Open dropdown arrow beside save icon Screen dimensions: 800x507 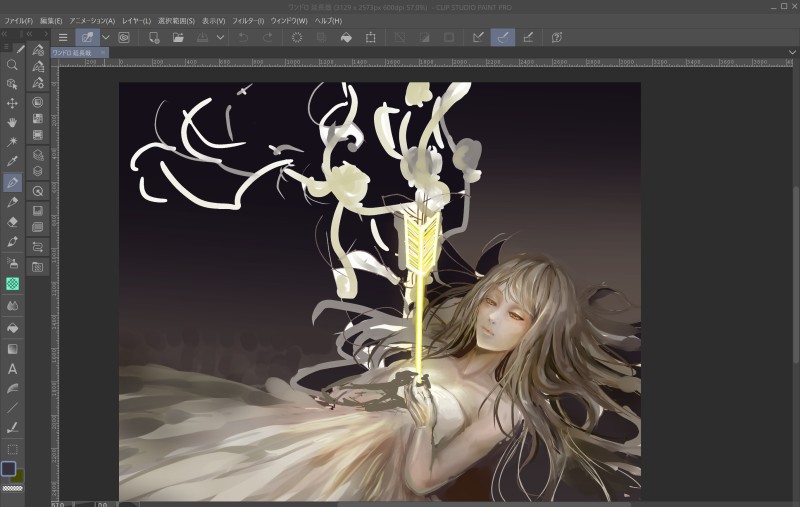[x=220, y=38]
